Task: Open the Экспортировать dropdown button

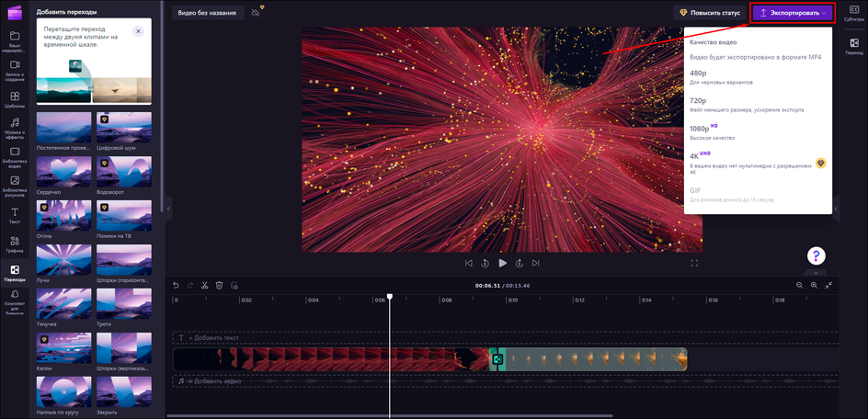Action: pos(792,13)
